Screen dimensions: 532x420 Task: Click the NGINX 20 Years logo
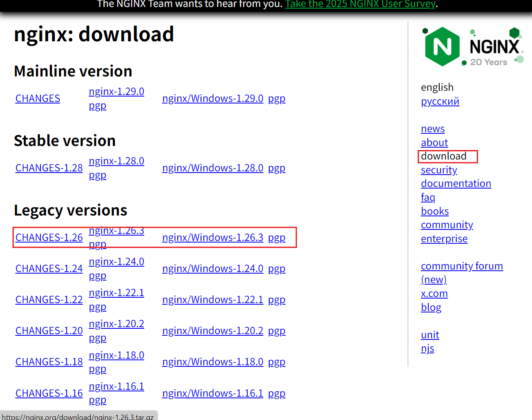tap(473, 47)
